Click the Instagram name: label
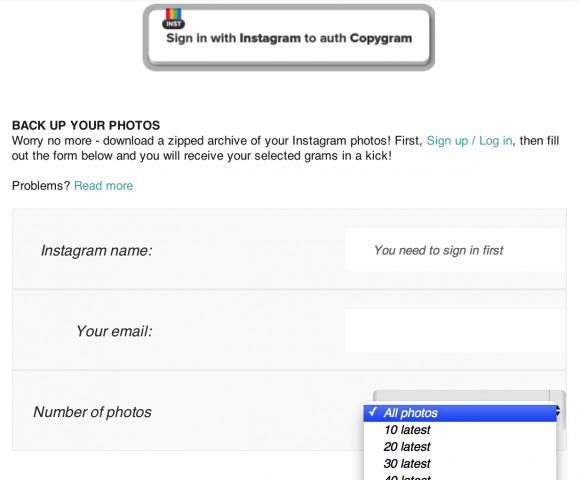Screen dimensions: 580x480 [x=96, y=250]
